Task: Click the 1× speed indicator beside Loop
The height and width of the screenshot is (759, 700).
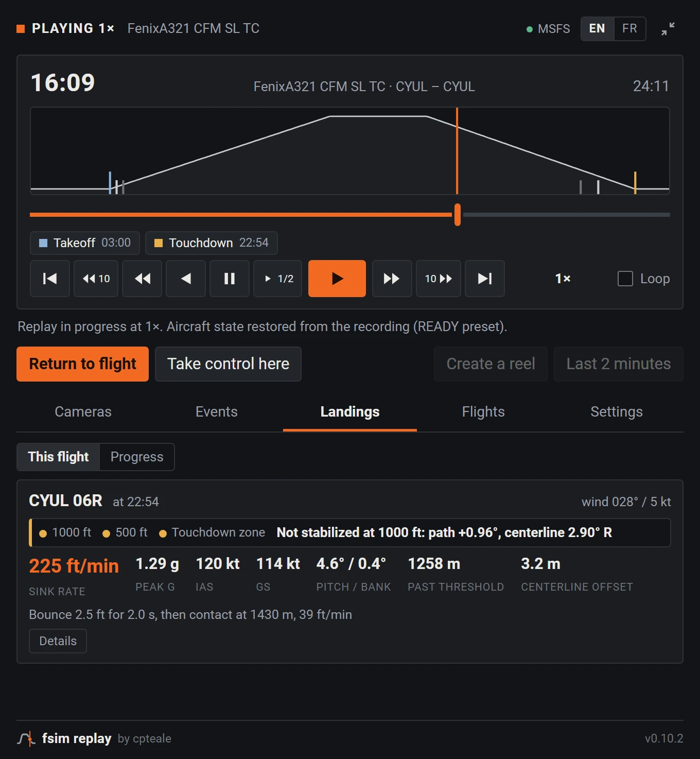Action: coord(563,279)
